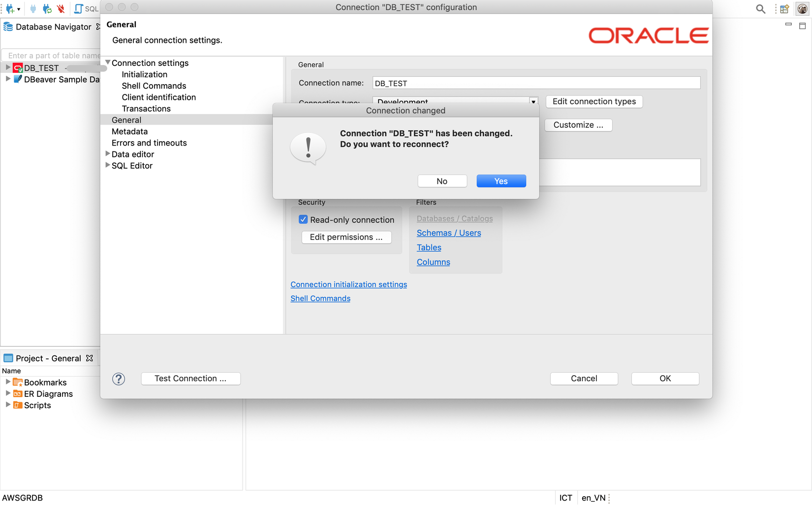The width and height of the screenshot is (812, 507).
Task: Open the Schemas / Users filter link
Action: pyautogui.click(x=449, y=233)
